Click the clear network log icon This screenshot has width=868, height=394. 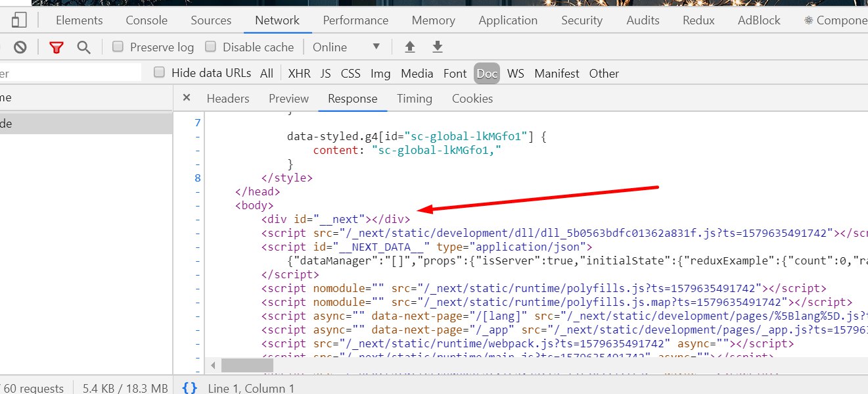20,47
